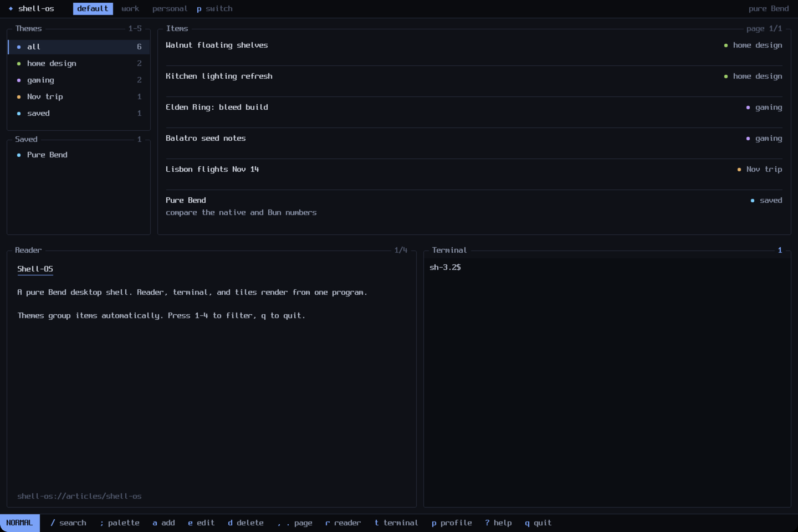798x532 pixels.
Task: Click the ', . page' shortcut hint
Action: click(295, 523)
